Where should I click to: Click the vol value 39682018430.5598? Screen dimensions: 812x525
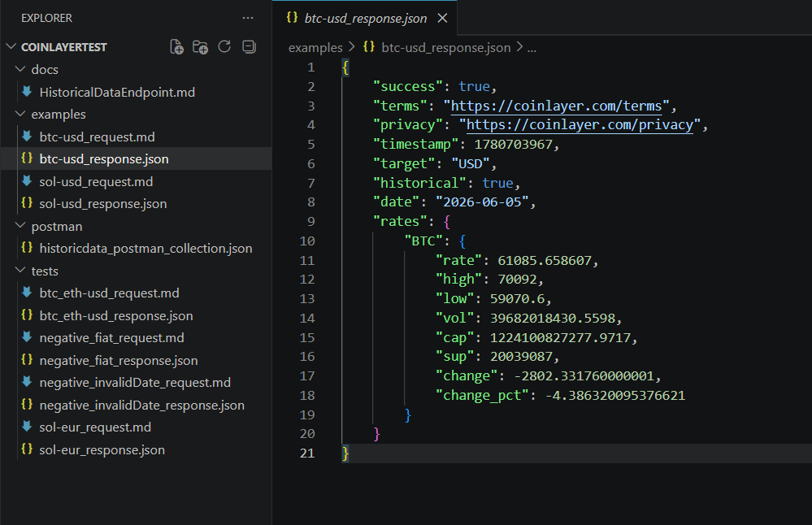pos(552,319)
